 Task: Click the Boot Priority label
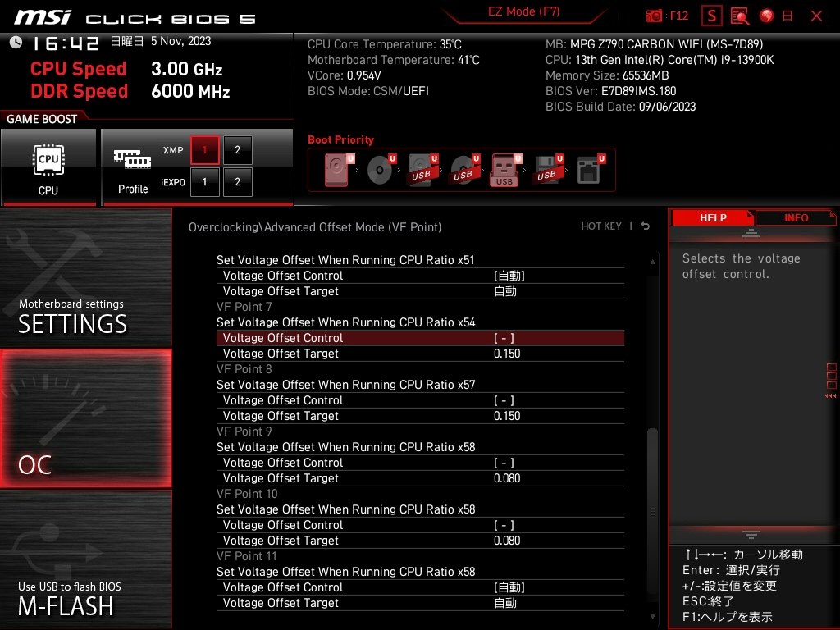340,139
